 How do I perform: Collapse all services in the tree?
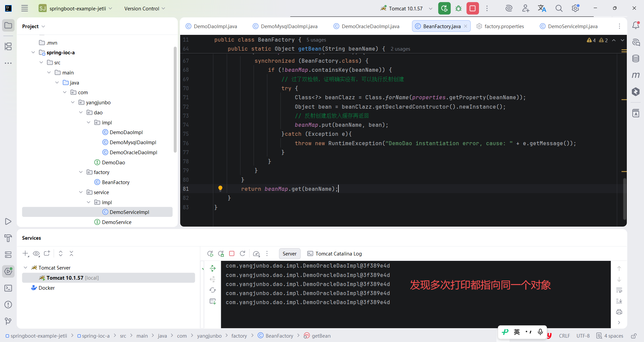[x=71, y=253]
